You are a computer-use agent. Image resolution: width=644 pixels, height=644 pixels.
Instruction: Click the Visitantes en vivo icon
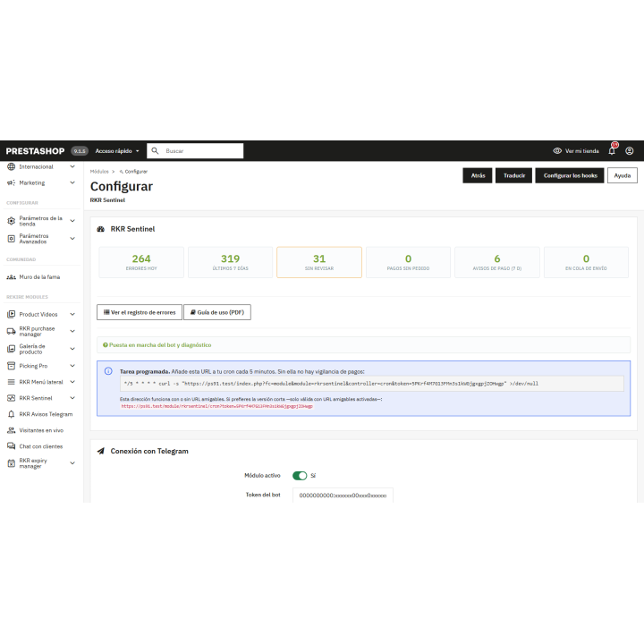click(11, 430)
